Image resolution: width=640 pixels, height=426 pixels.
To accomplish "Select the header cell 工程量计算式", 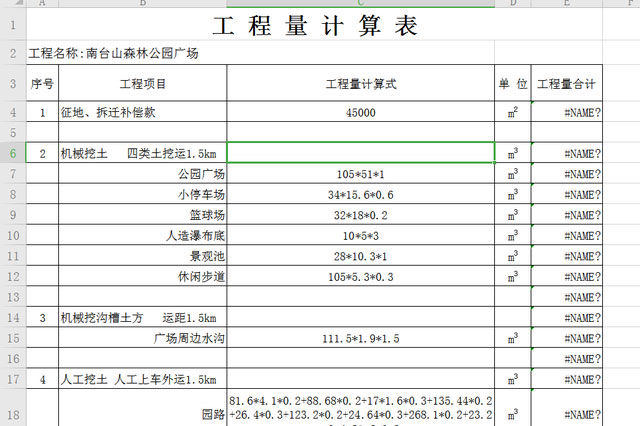I will pyautogui.click(x=360, y=83).
